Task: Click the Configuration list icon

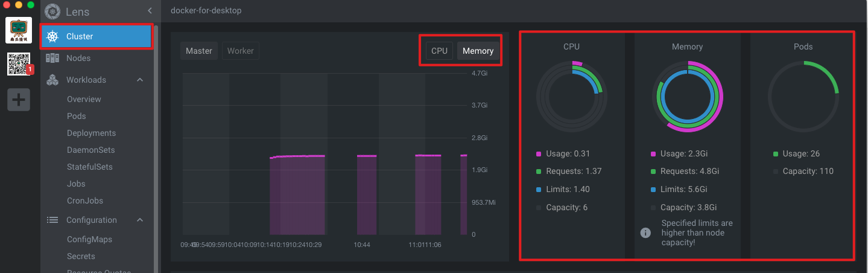Action: [52, 220]
